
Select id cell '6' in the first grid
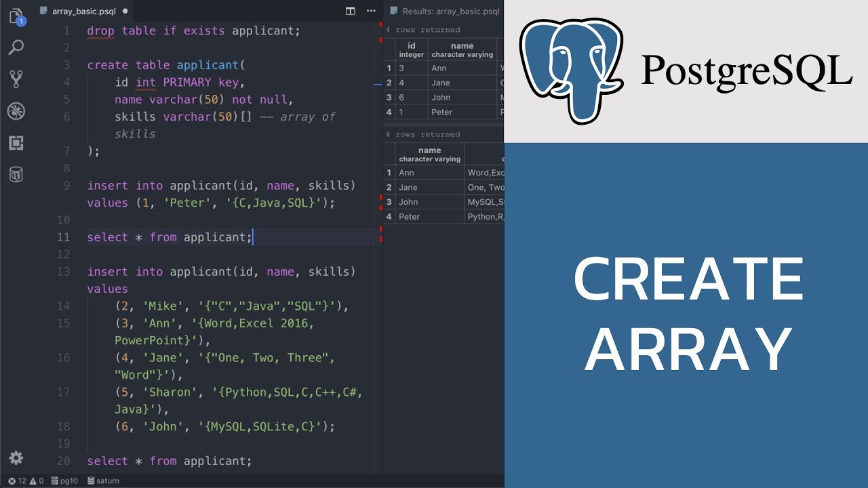pyautogui.click(x=411, y=98)
